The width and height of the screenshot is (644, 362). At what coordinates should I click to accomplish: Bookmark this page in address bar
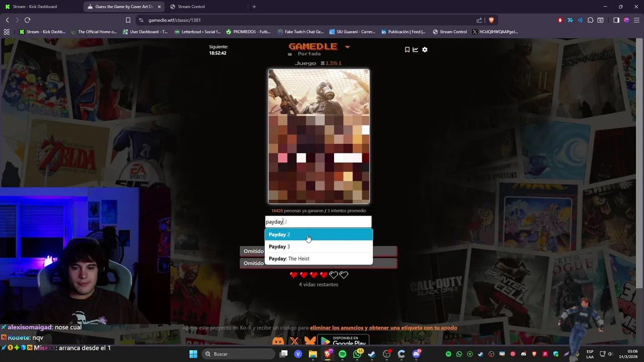click(128, 20)
